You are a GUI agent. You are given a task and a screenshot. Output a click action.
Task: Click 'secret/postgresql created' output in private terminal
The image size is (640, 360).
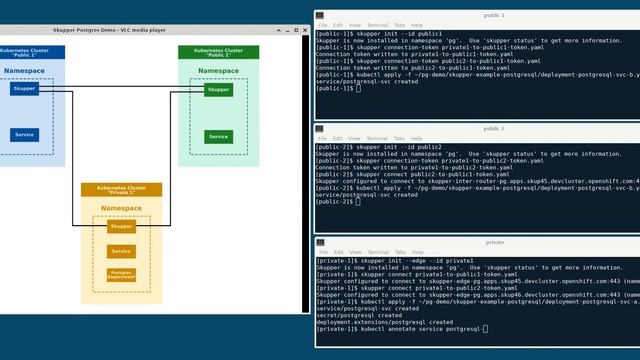coord(359,316)
